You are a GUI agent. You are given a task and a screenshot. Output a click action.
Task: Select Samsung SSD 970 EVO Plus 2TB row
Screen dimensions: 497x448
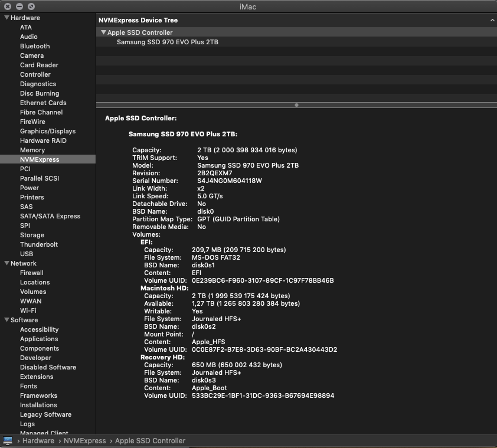[296, 42]
